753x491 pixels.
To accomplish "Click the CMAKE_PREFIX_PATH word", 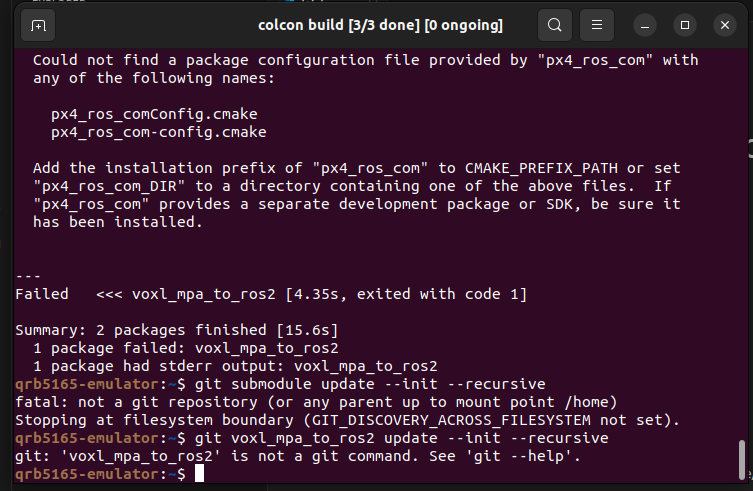I will pyautogui.click(x=541, y=168).
